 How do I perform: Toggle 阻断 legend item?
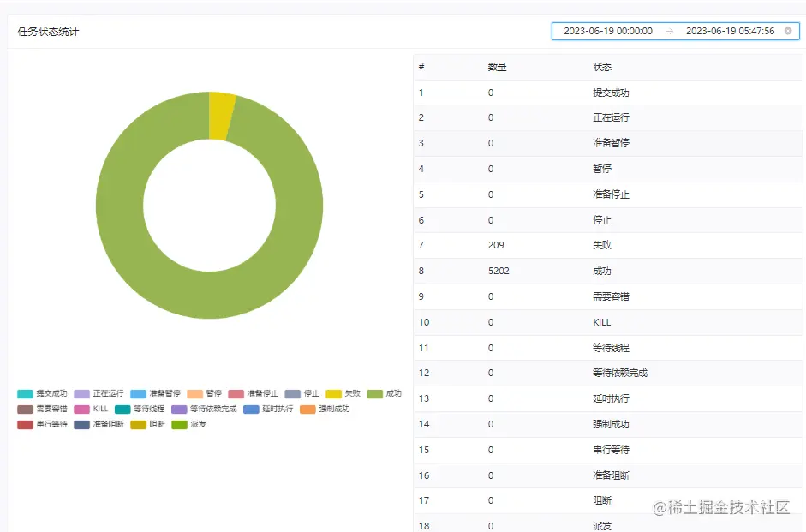[x=147, y=425]
